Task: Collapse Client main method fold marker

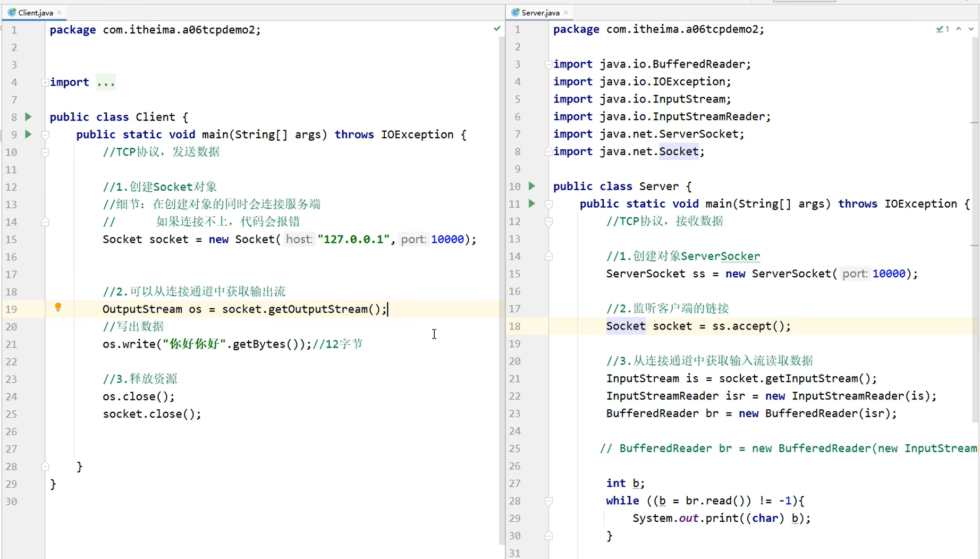Action: click(45, 135)
